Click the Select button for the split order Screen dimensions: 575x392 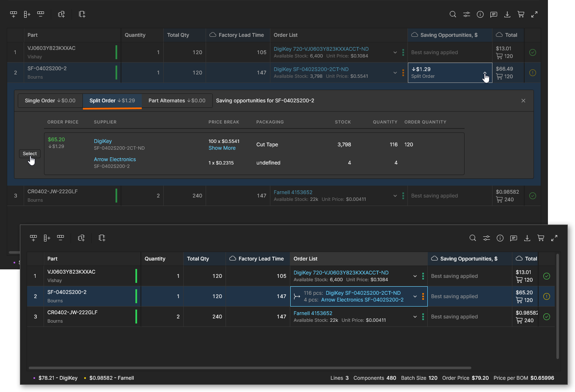(x=30, y=154)
